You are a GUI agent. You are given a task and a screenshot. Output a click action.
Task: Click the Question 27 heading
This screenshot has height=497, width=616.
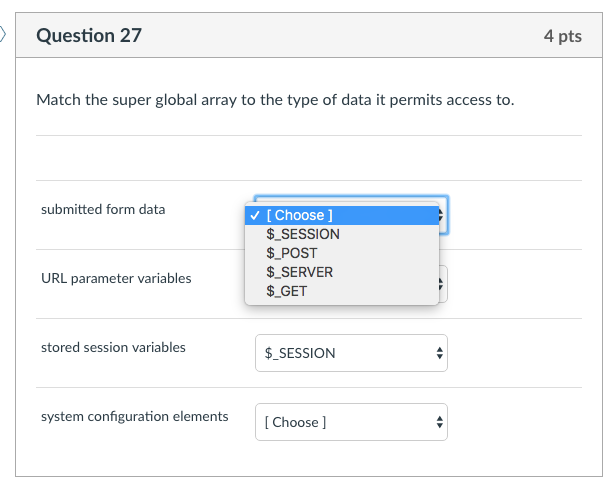pos(89,36)
